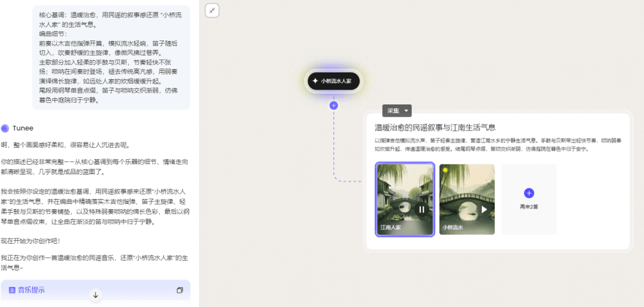The width and height of the screenshot is (644, 307).
Task: Open the 采集 dropdown
Action: pos(397,110)
